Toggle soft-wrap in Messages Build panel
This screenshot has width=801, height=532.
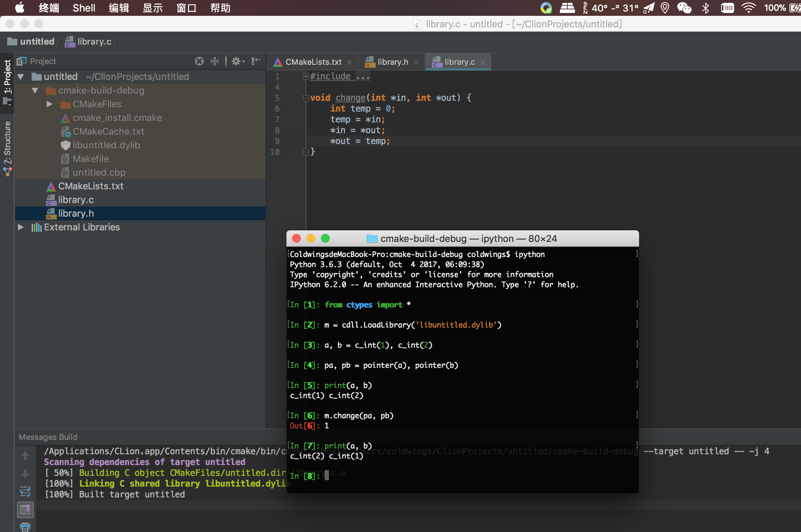25,491
